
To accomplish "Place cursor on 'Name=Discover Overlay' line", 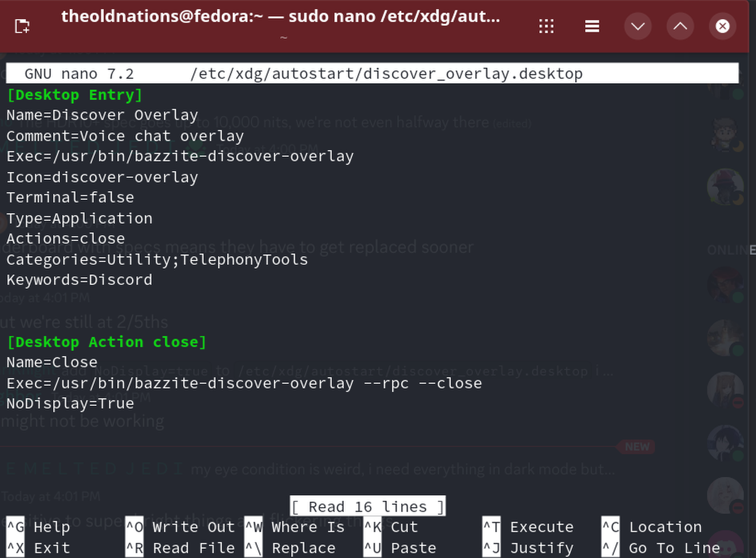I will coord(102,115).
